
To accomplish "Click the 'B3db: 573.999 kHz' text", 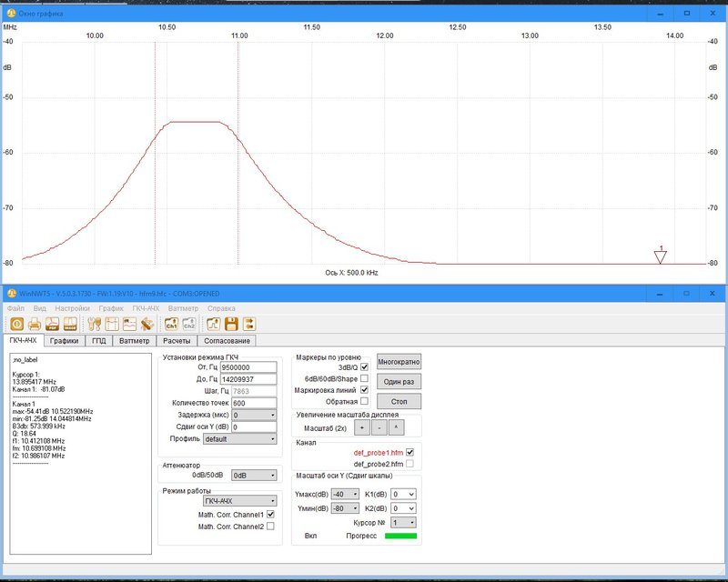I will pyautogui.click(x=38, y=426).
